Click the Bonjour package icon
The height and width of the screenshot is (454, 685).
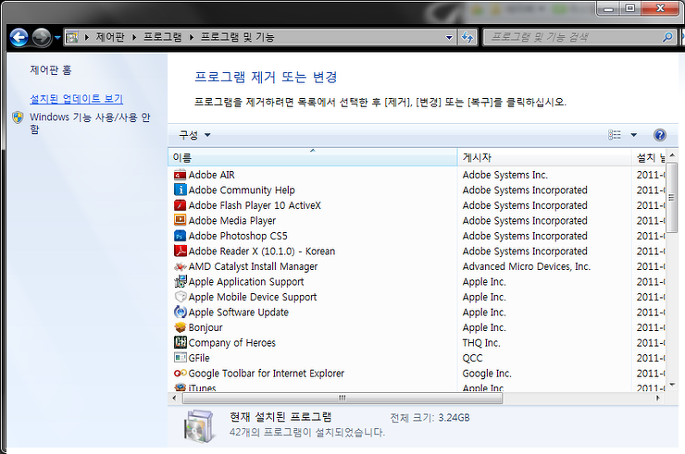coord(180,327)
